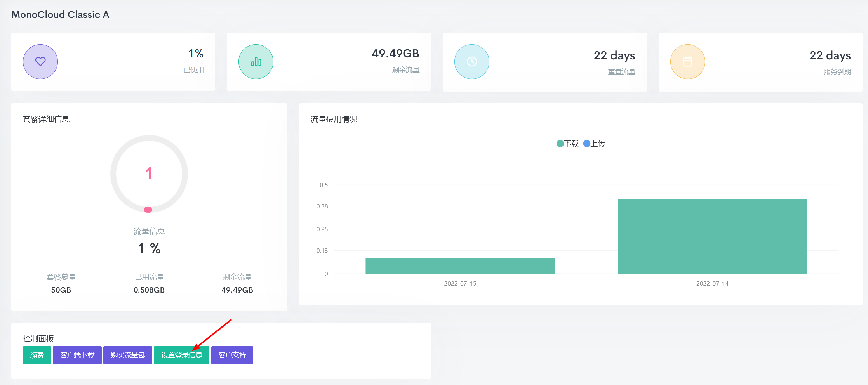Click the 0.38 y-axis label

[322, 206]
